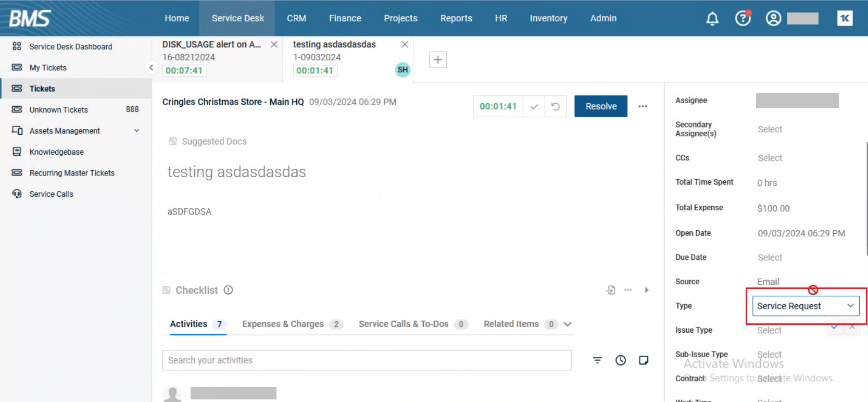Switch to Expenses & Charges tab
The width and height of the screenshot is (868, 402).
click(283, 324)
